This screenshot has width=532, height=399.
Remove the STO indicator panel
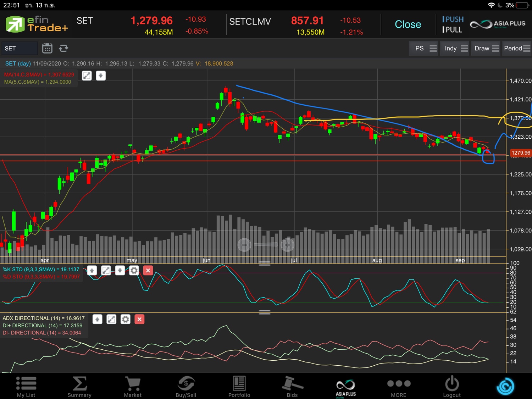coord(148,271)
